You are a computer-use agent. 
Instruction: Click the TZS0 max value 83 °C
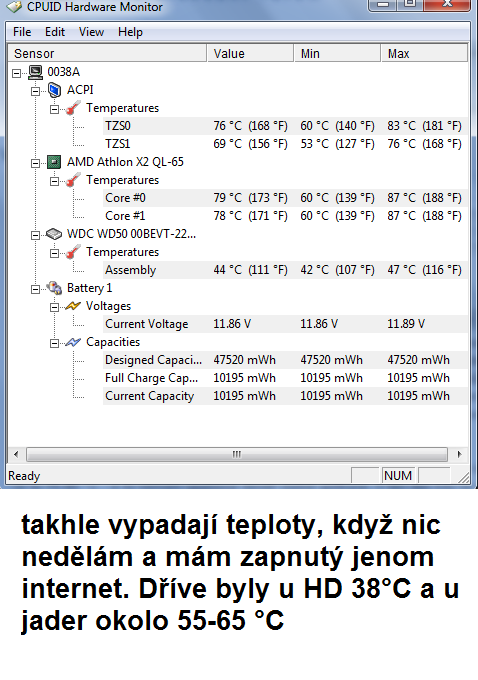coord(424,126)
